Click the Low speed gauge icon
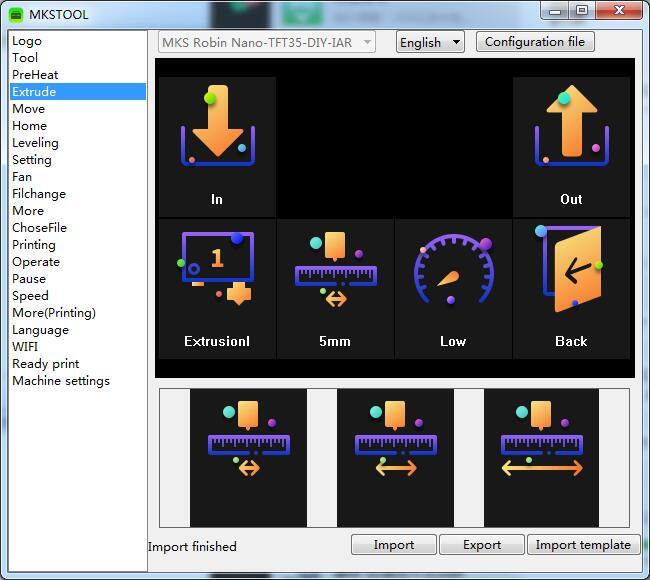The width and height of the screenshot is (650, 580). (453, 270)
